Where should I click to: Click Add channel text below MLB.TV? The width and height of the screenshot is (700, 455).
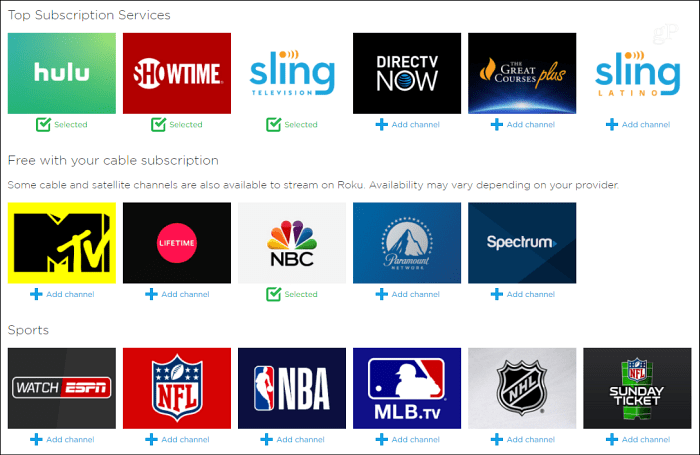pos(416,439)
